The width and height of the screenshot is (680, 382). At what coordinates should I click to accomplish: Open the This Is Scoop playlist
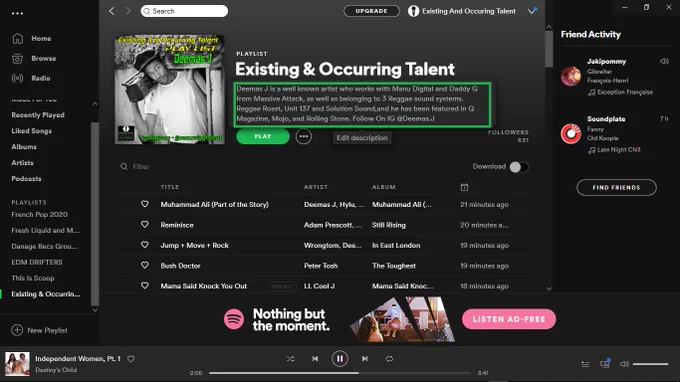click(x=33, y=278)
